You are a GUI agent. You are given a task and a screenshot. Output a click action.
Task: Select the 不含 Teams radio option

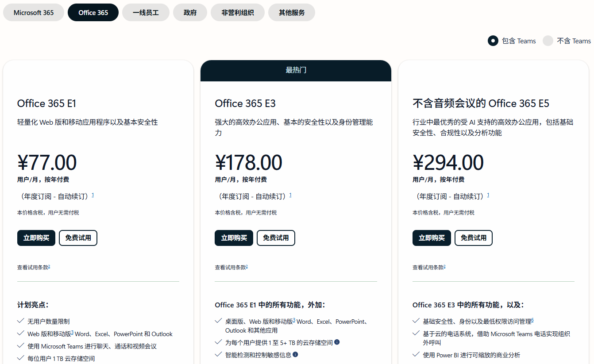point(548,41)
